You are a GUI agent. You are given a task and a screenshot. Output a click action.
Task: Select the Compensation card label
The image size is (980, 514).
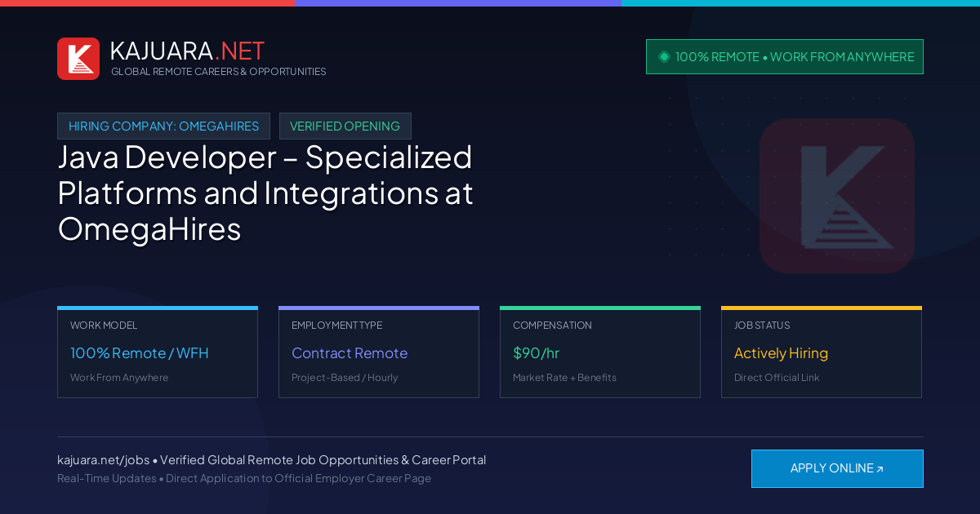click(552, 326)
